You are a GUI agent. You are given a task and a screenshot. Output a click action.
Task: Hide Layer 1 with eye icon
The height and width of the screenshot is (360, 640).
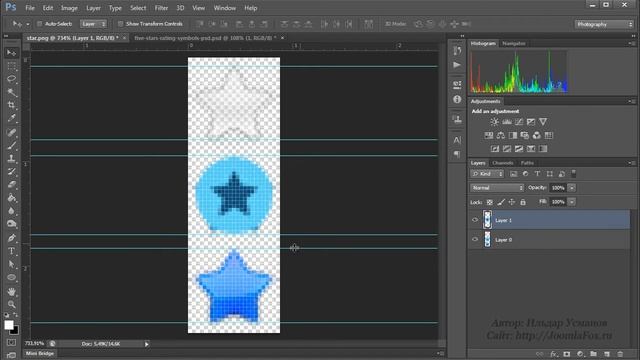475,220
